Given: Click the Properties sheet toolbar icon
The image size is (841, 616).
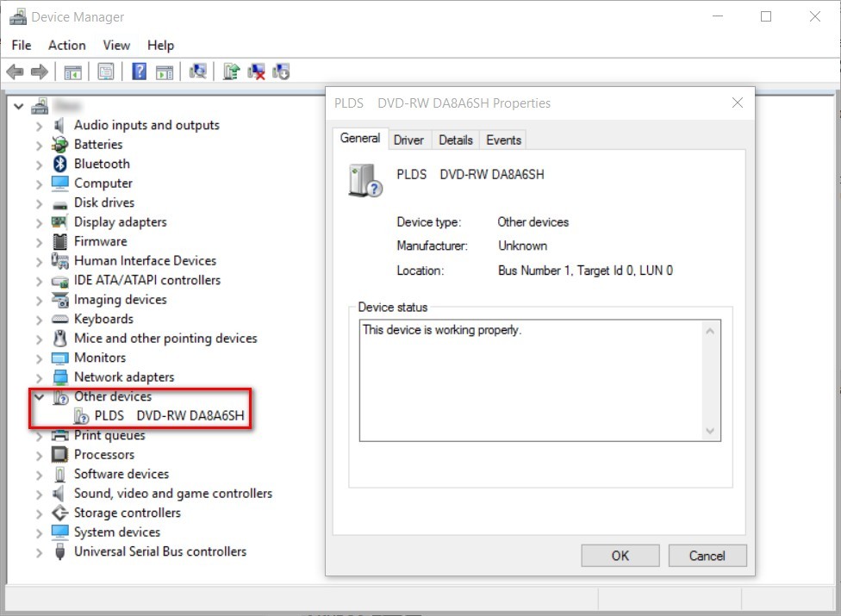Looking at the screenshot, I should (x=106, y=72).
